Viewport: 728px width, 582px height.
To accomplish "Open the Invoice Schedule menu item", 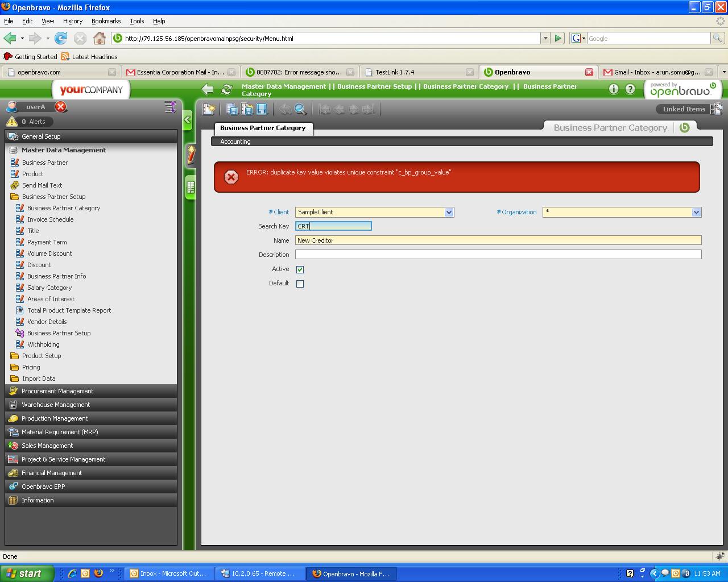I will click(x=50, y=219).
